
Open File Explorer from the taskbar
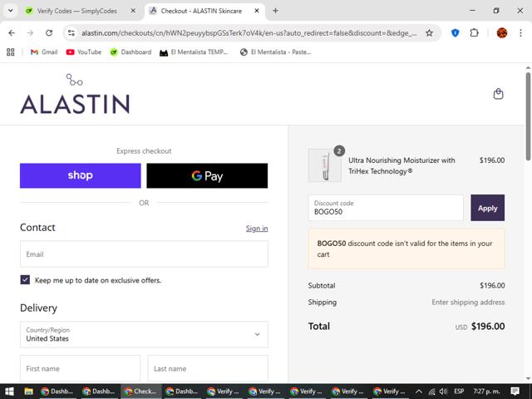(29, 392)
